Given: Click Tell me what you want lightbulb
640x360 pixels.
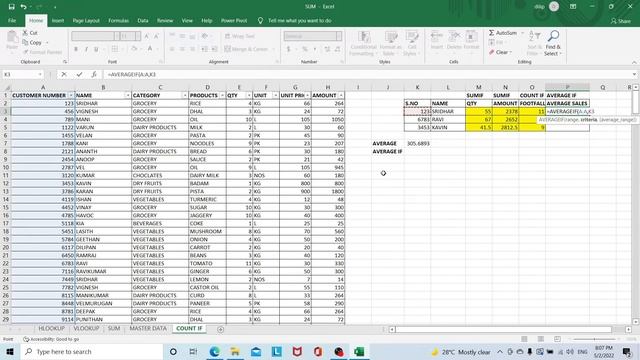Looking at the screenshot, I should tap(260, 20).
